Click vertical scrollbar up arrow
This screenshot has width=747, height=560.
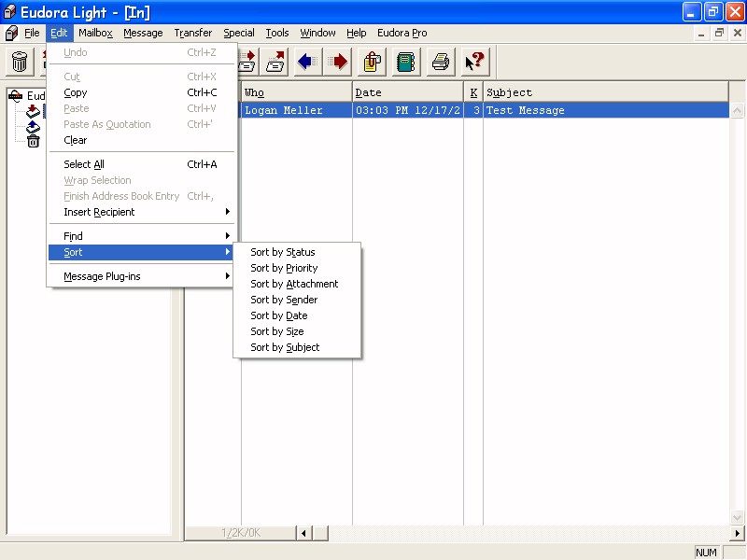click(x=737, y=110)
